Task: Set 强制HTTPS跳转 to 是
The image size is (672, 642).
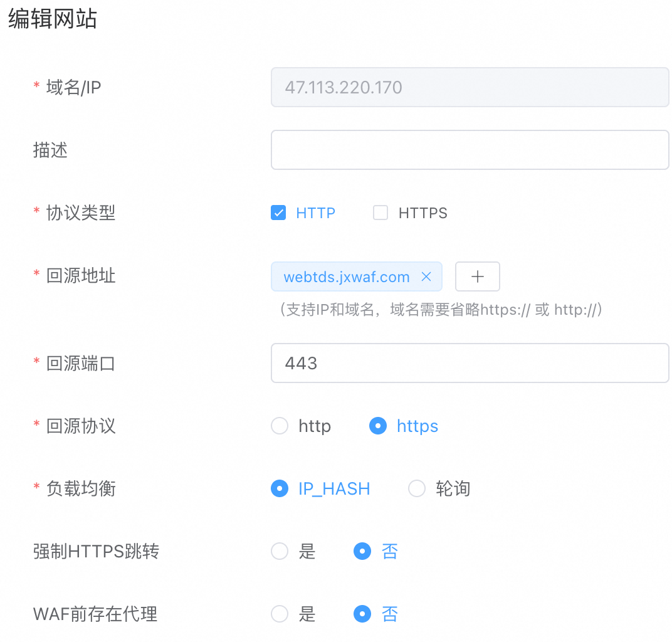Action: [280, 551]
